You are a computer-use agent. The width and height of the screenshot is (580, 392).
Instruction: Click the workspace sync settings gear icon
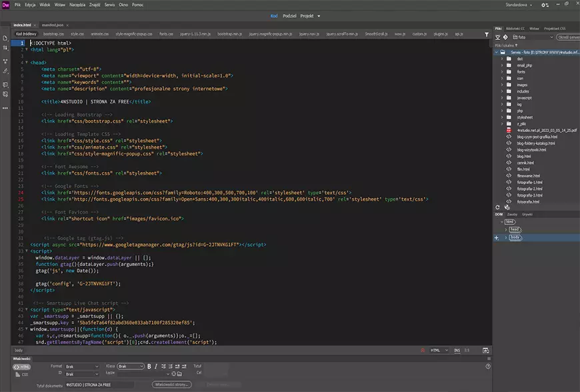click(545, 5)
